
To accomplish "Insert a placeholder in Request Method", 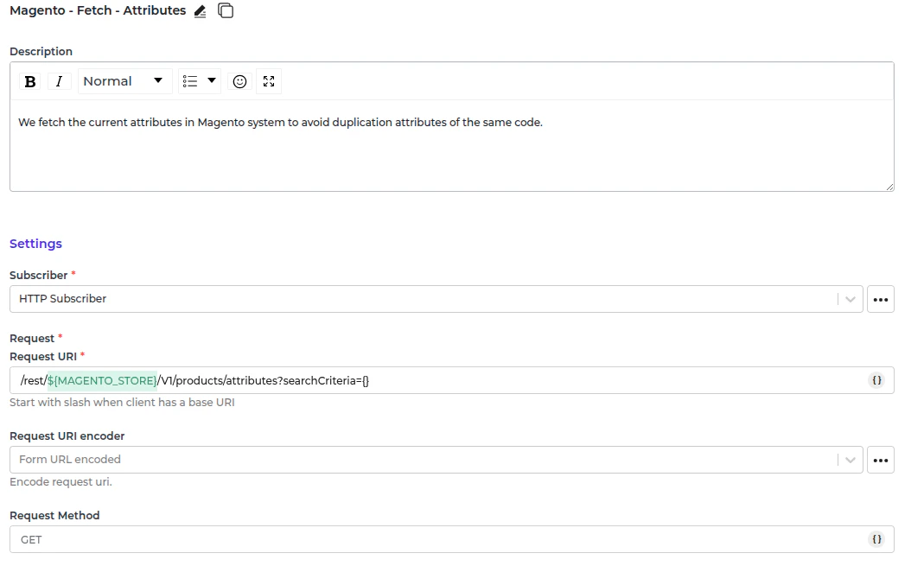I will pyautogui.click(x=876, y=539).
